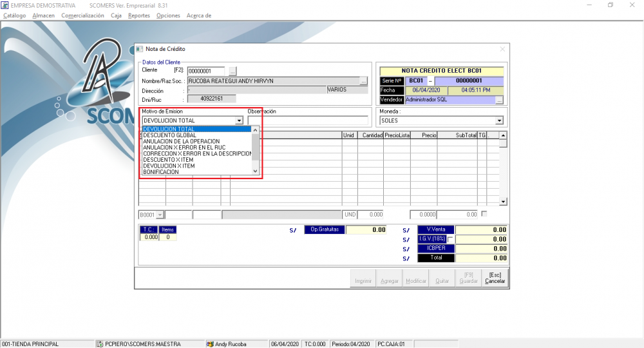
Task: Click the Agregar button
Action: click(x=390, y=278)
